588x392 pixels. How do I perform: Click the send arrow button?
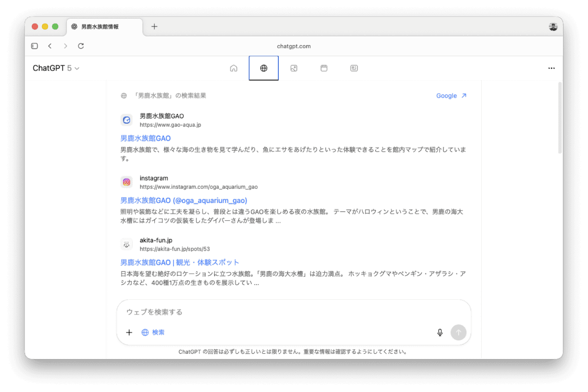click(459, 332)
